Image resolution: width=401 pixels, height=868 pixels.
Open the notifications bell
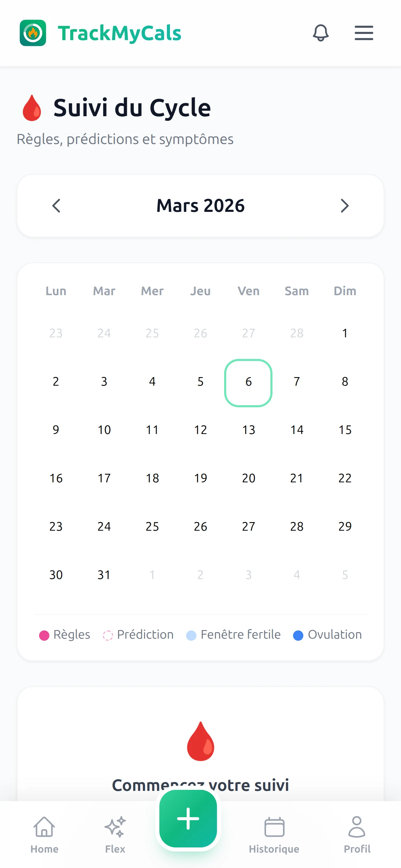pyautogui.click(x=320, y=33)
